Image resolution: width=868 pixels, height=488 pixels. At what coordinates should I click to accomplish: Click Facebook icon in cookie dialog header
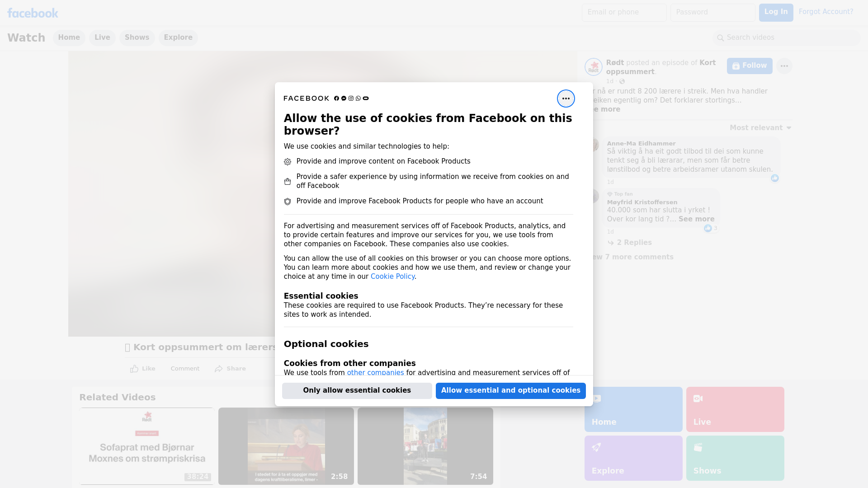pyautogui.click(x=336, y=99)
